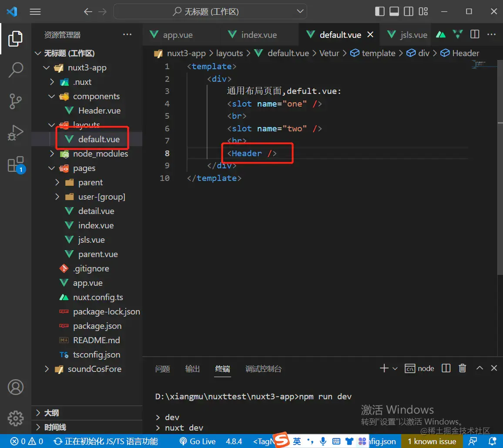Click the Vue icon button in editor toolbar
This screenshot has height=448, width=503.
(458, 34)
